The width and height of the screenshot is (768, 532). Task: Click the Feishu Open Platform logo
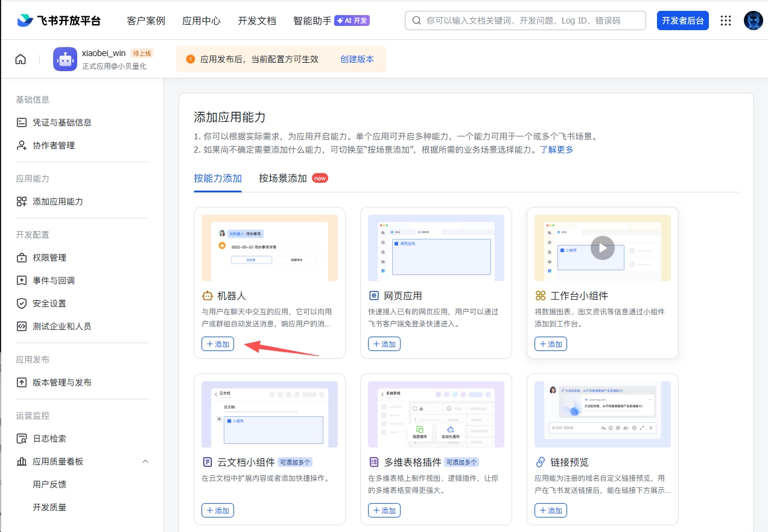(59, 21)
